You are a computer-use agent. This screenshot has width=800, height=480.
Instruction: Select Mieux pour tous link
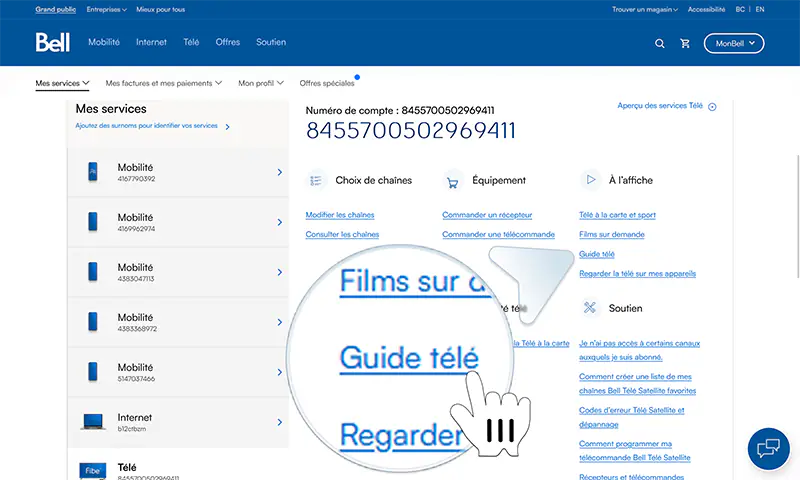point(161,9)
